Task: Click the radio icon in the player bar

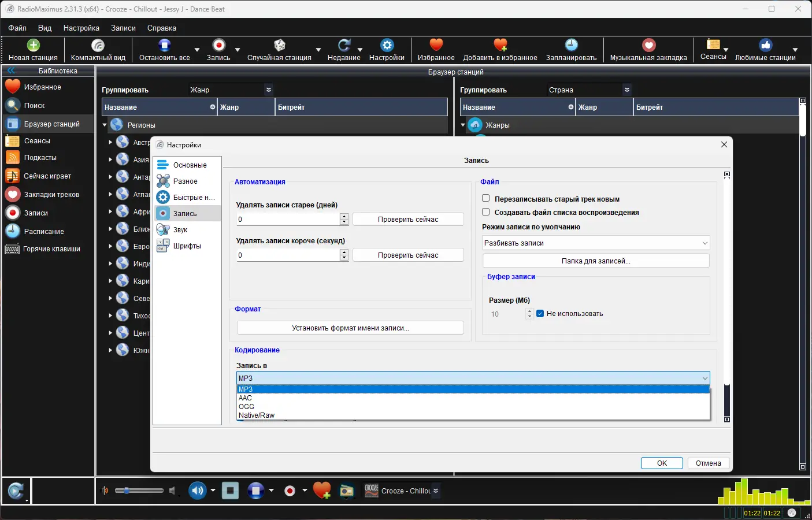Action: pyautogui.click(x=347, y=491)
